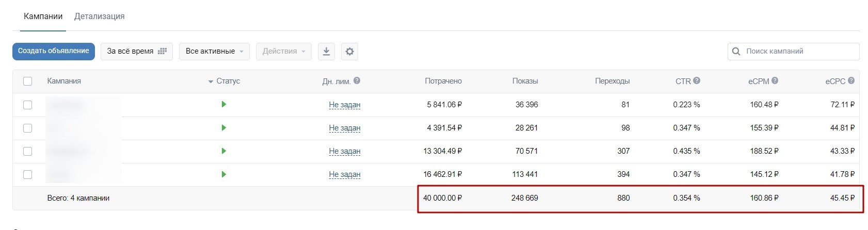The height and width of the screenshot is (230, 868).
Task: Expand the disabled 'Действия' dropdown
Action: [283, 52]
